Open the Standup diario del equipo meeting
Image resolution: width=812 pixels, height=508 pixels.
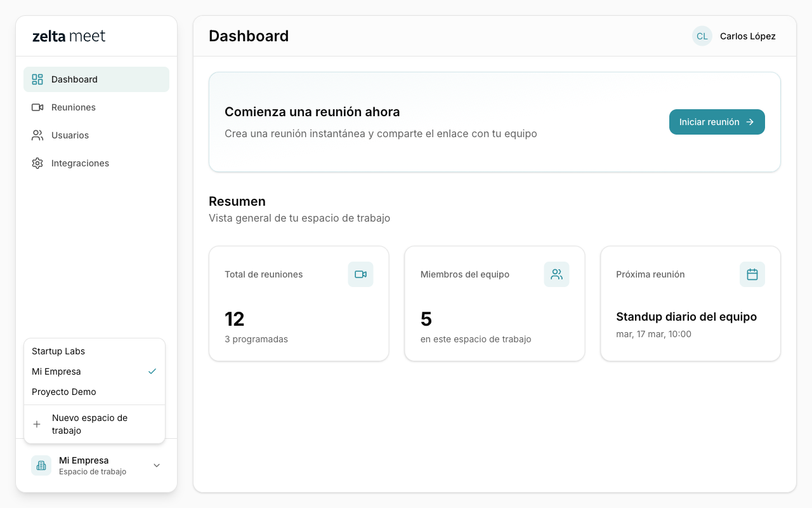click(x=686, y=316)
